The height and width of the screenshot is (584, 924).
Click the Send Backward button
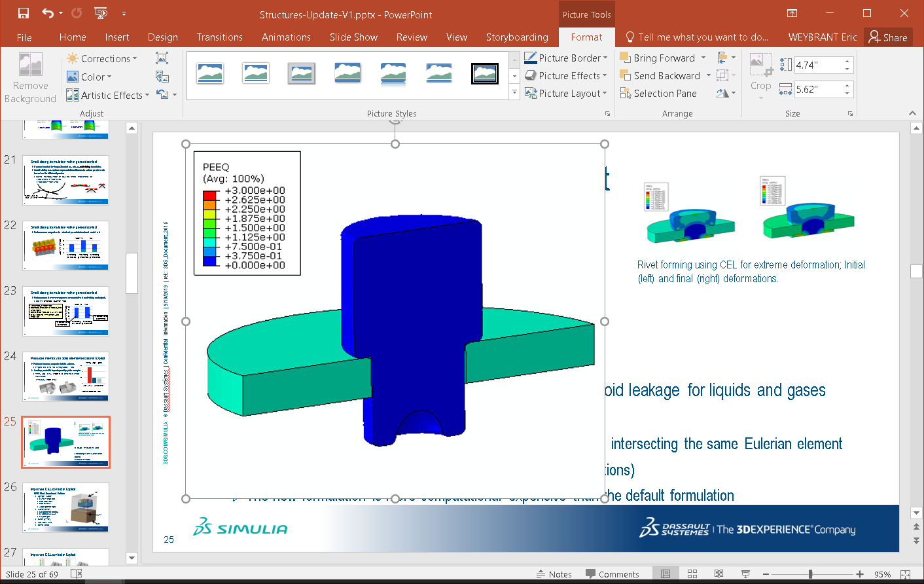tap(660, 75)
